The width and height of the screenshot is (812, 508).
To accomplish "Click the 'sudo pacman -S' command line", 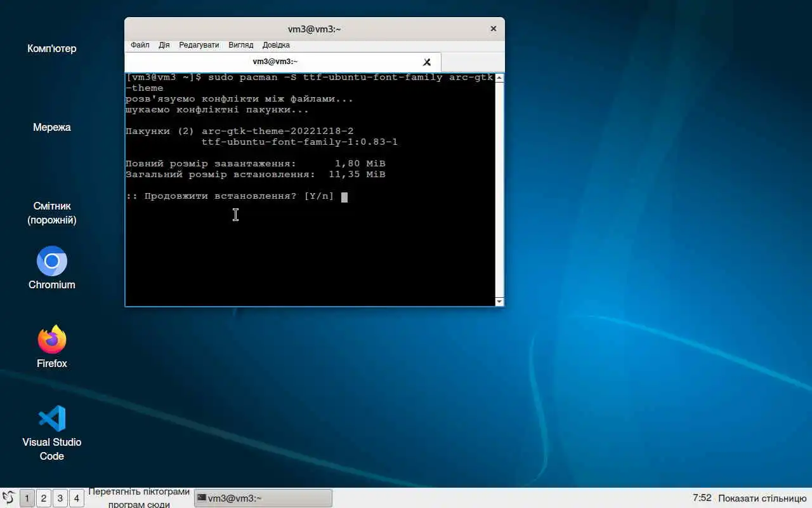I will click(310, 83).
